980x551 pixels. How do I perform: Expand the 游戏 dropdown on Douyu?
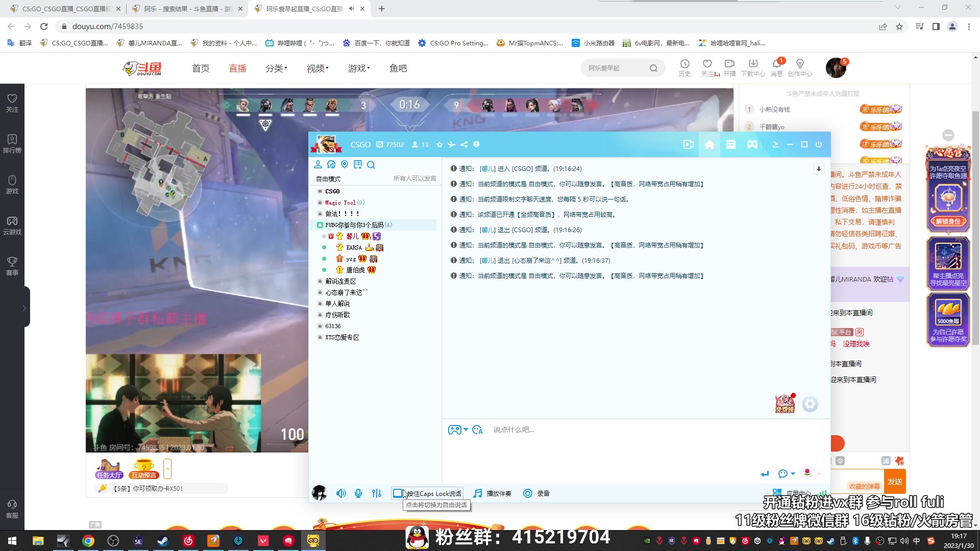[359, 68]
